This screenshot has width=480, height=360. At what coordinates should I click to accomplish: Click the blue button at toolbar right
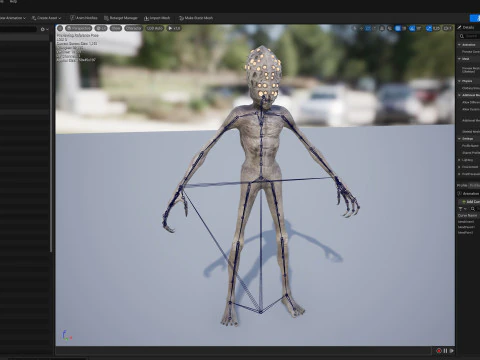475,18
